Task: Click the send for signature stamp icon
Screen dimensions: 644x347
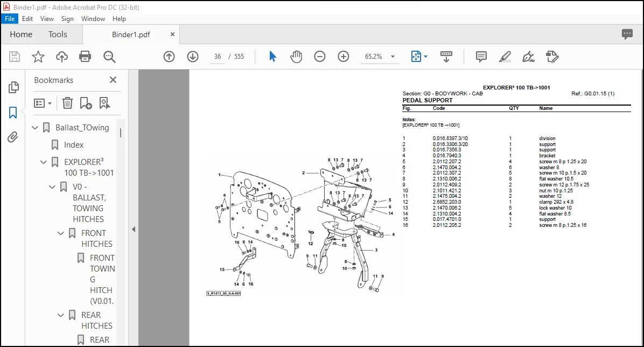Action: [x=552, y=57]
